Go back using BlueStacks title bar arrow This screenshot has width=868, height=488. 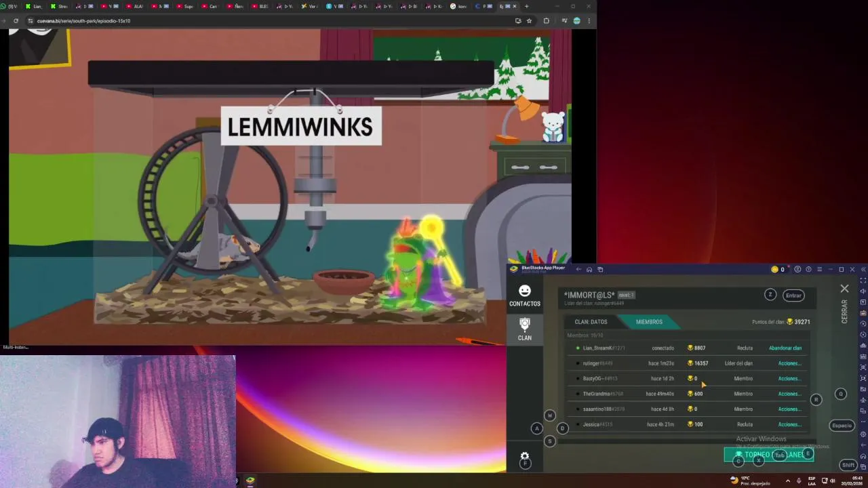578,269
